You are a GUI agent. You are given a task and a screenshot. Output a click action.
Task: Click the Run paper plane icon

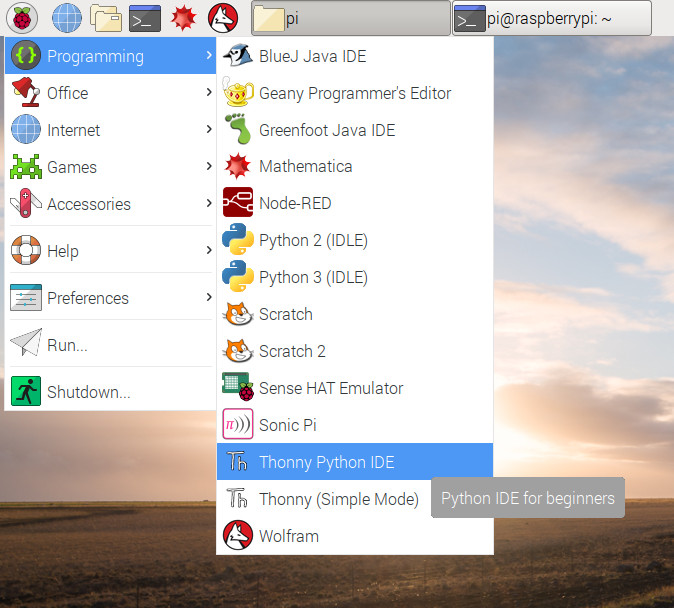[x=26, y=342]
